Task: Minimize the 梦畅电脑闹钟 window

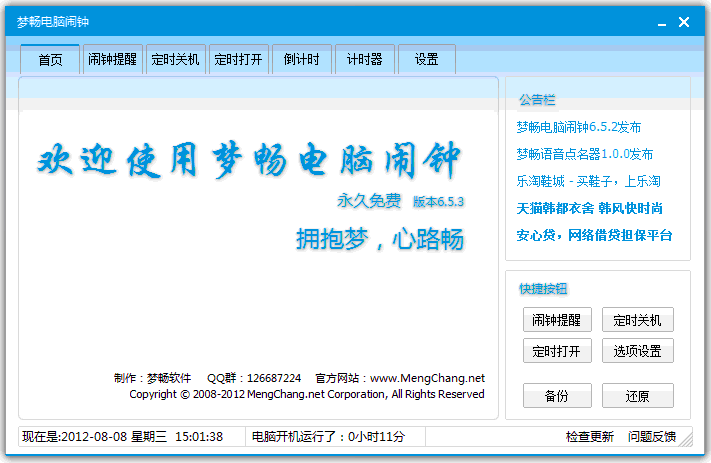Action: pyautogui.click(x=662, y=22)
